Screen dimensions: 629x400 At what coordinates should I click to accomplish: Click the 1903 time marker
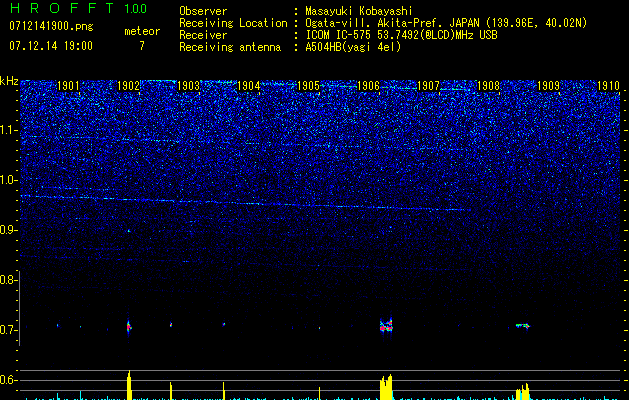[189, 86]
